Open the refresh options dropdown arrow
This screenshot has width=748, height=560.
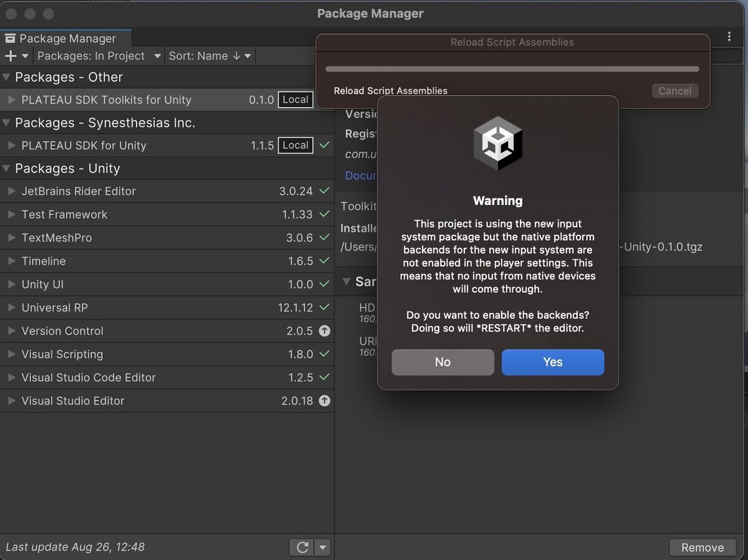click(x=322, y=547)
